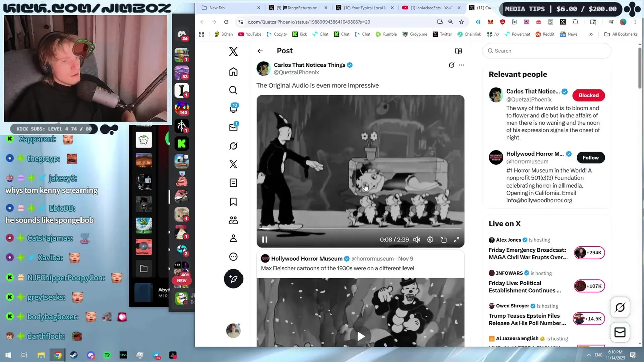The image size is (644, 362).
Task: Click Grok action icon on Carlos post
Action: coord(451,65)
